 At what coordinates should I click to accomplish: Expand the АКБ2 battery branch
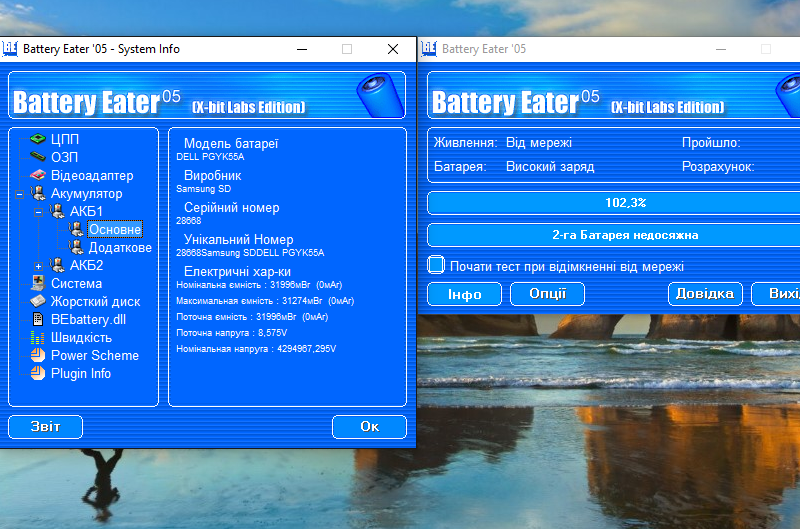click(38, 266)
